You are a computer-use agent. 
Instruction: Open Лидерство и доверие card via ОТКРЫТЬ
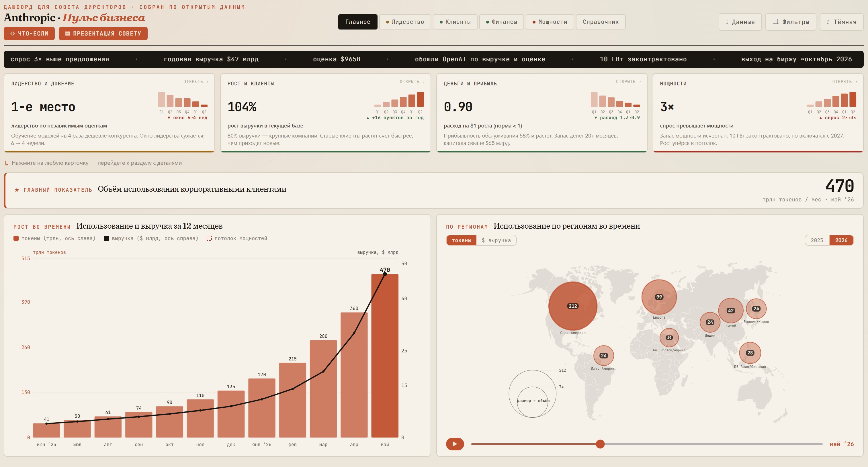click(196, 81)
